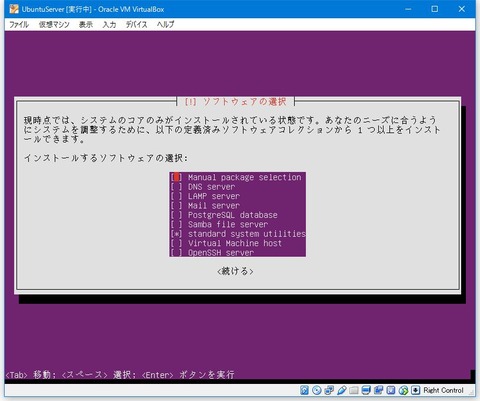Open the 表示 menu
The width and height of the screenshot is (480, 401).
[86, 24]
